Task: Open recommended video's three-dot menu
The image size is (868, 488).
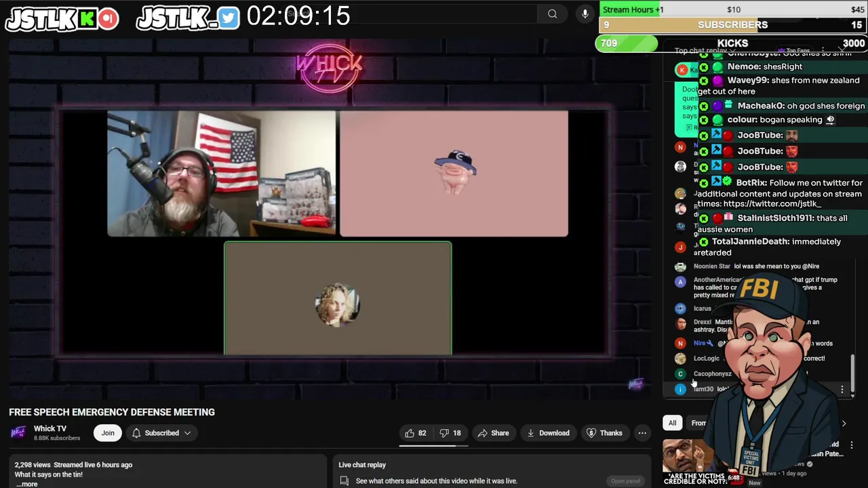Action: coord(852,445)
